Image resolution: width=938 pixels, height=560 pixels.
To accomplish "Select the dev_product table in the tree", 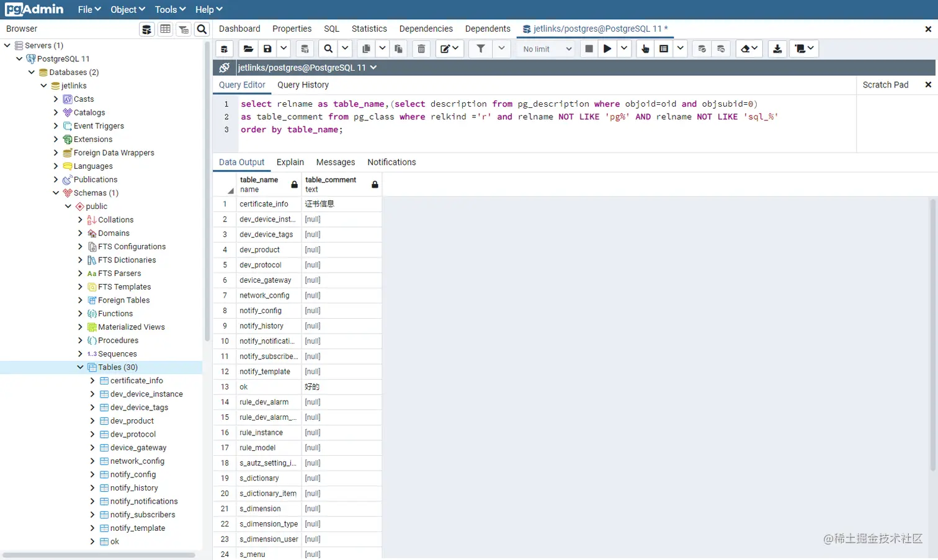I will tap(132, 421).
